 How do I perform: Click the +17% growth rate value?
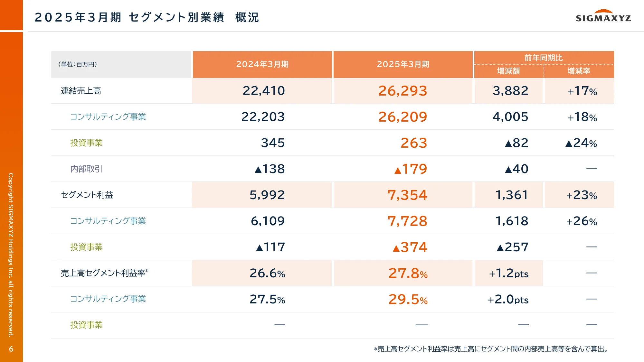(x=582, y=91)
